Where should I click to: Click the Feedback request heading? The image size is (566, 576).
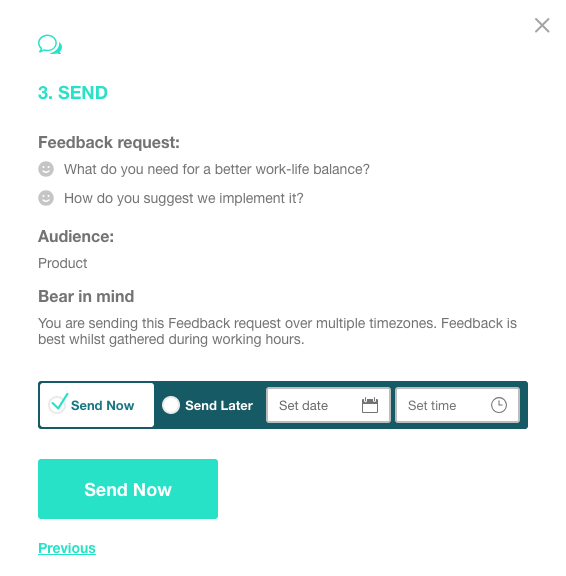coord(109,143)
